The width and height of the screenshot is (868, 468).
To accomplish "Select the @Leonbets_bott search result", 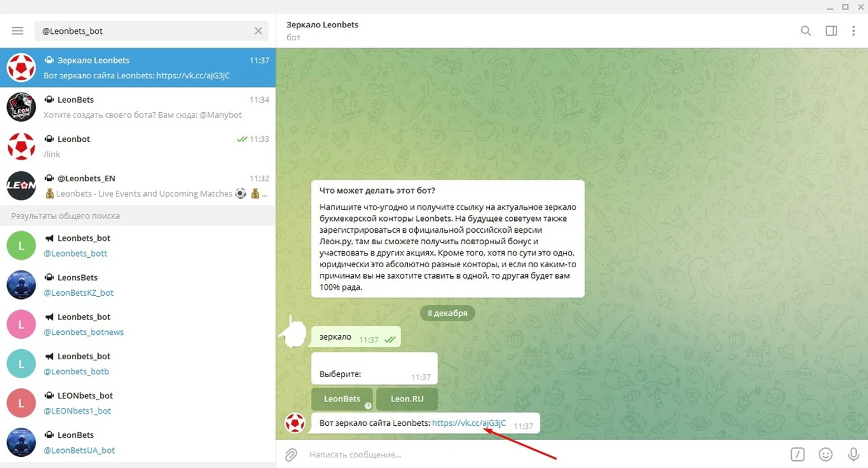I will (x=137, y=245).
